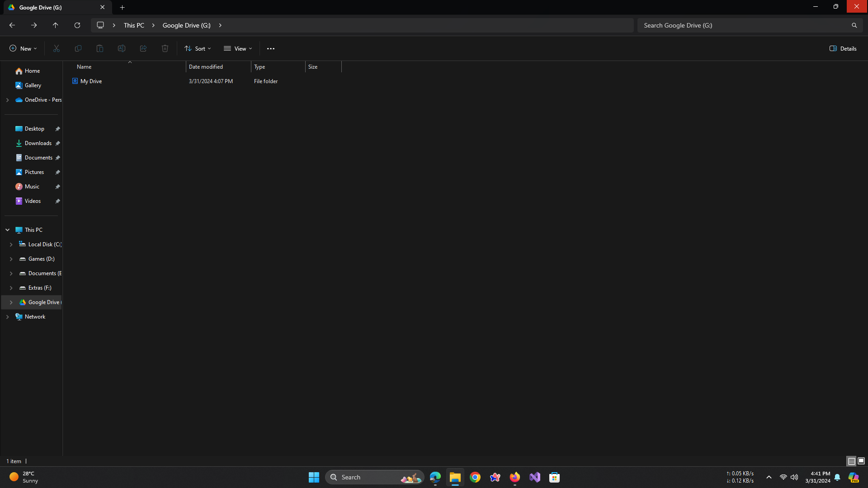This screenshot has height=488, width=868.
Task: Open Google Chrome from the taskbar
Action: coord(475,477)
